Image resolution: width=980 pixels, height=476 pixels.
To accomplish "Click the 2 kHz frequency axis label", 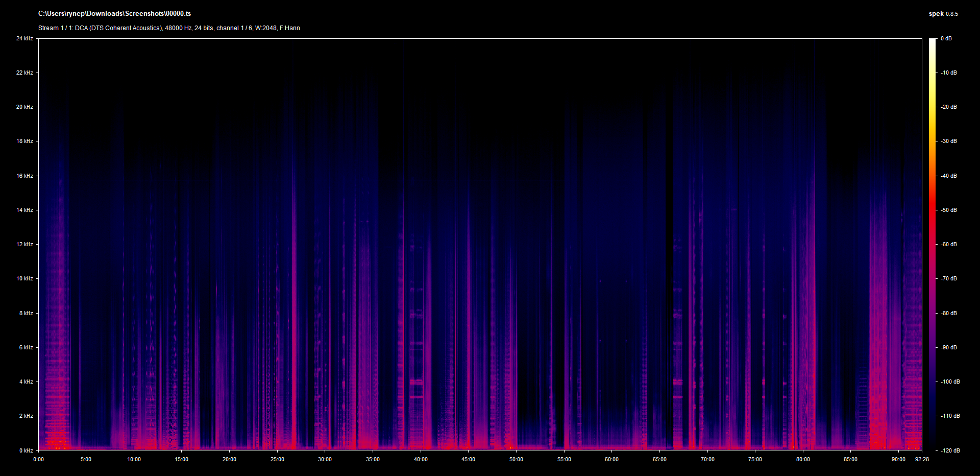I will tap(26, 416).
